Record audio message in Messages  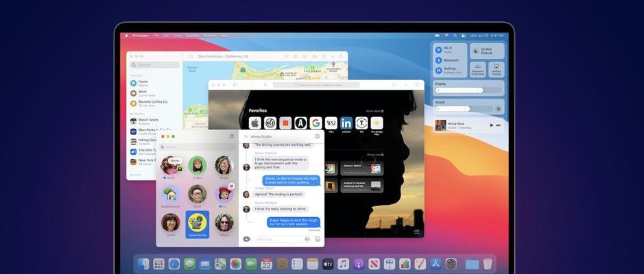307,239
